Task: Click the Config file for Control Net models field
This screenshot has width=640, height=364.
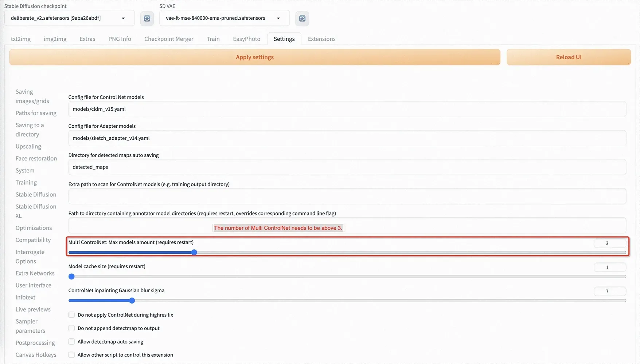Action: coord(347,109)
